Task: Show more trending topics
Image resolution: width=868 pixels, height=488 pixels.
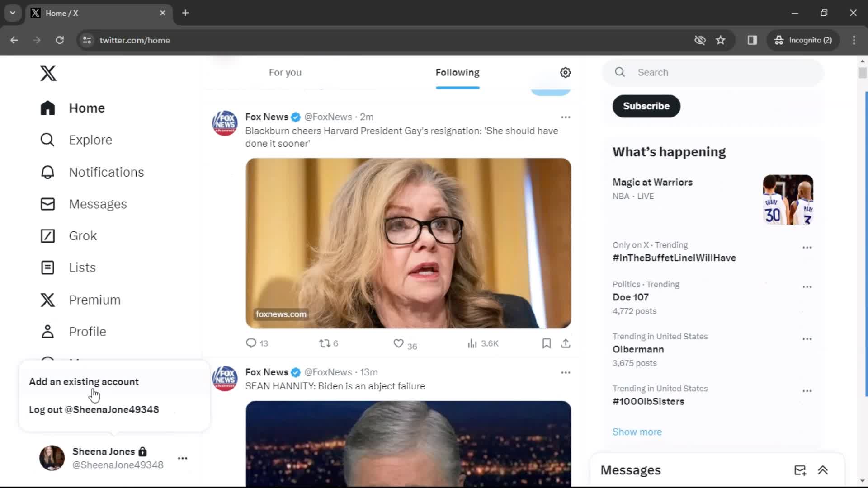Action: (x=637, y=432)
